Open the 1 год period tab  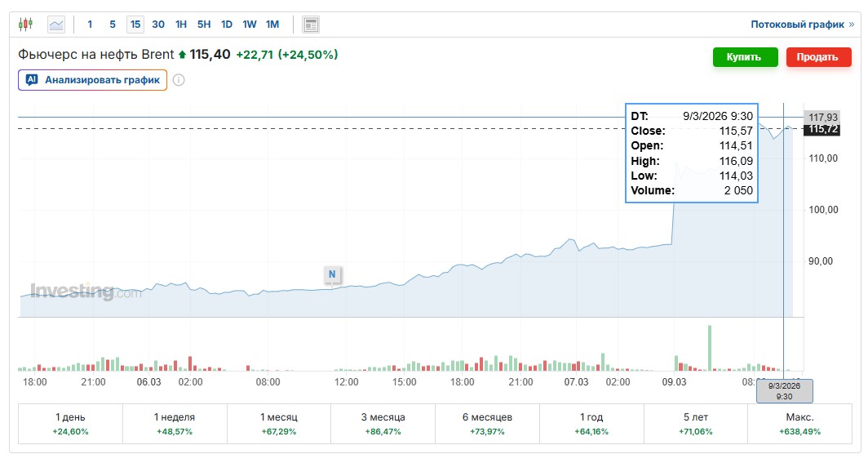[591, 423]
